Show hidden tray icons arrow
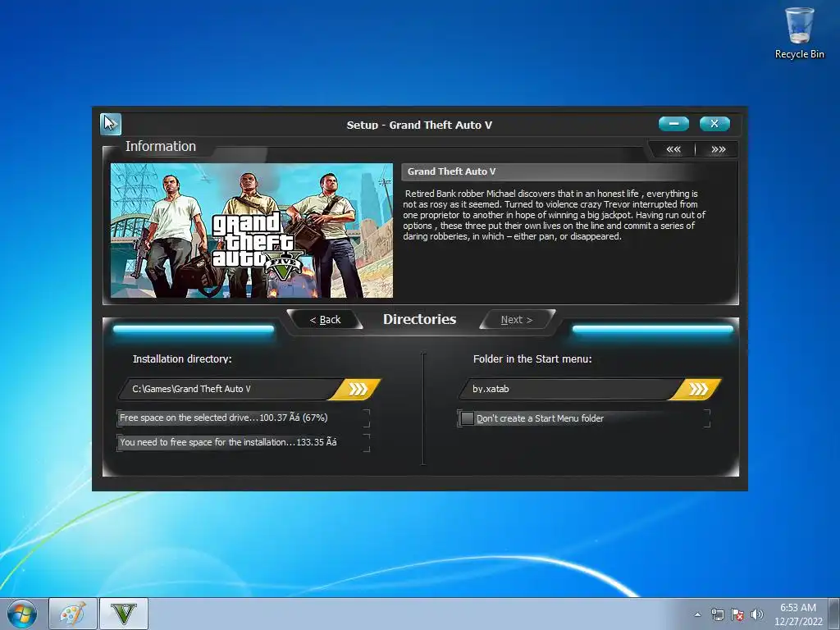The image size is (840, 630). tap(697, 614)
